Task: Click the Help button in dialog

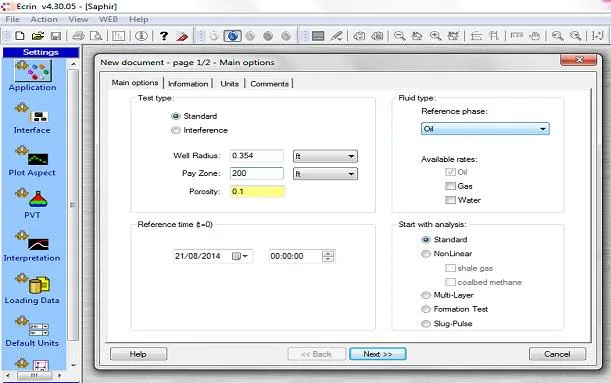Action: pos(138,354)
